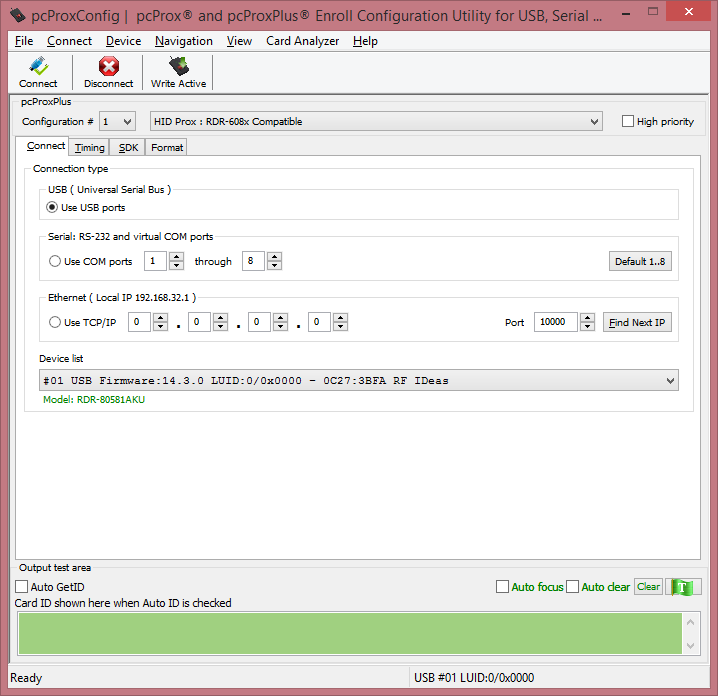Increase the Port number value
Viewport: 718px width, 696px height.
coord(587,317)
